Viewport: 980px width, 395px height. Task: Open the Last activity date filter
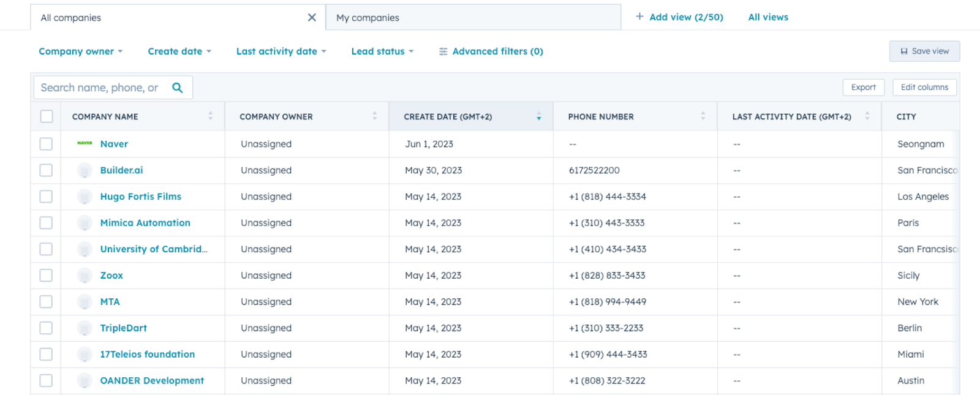(281, 51)
